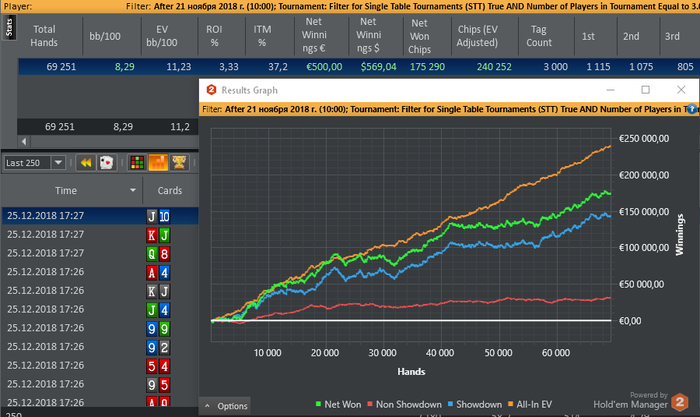Click the red K green J cards icon
This screenshot has width=700, height=417.
point(158,235)
